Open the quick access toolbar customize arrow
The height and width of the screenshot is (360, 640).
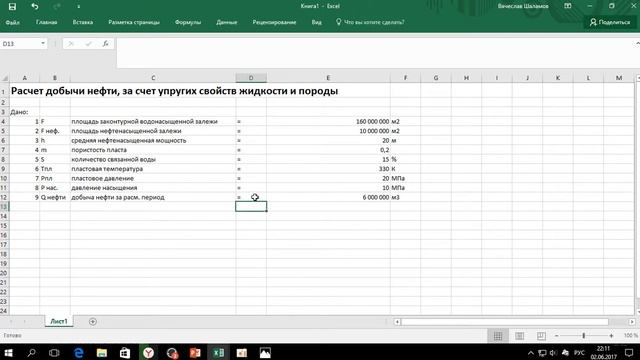78,7
